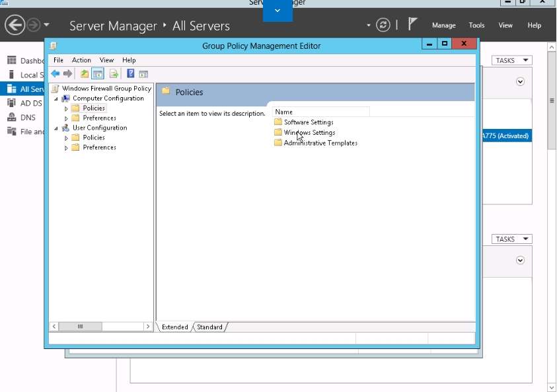The image size is (557, 392).
Task: Select the AD DS icon in sidebar
Action: [12, 103]
